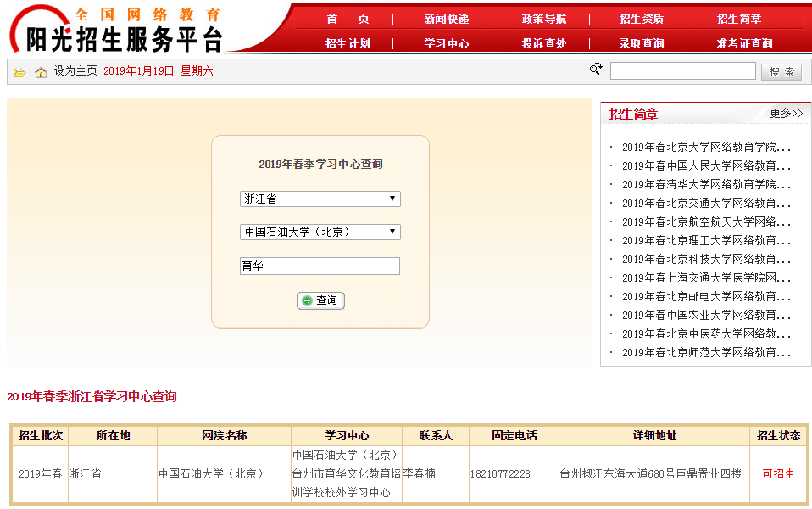Open 招生资质 navigation item

641,20
